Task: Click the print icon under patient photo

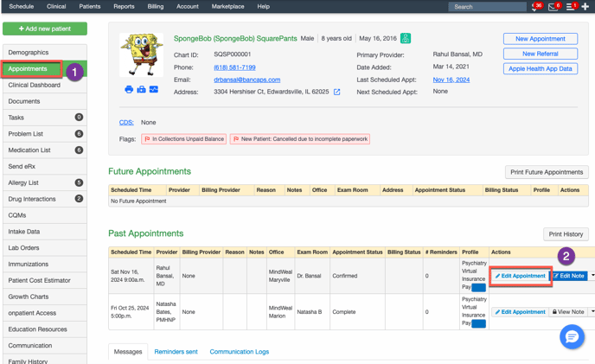Action: tap(129, 90)
